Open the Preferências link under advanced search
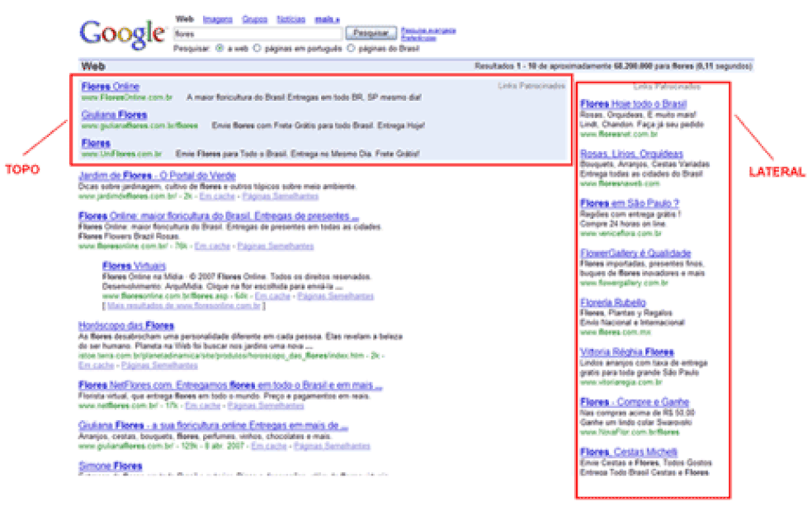Viewport: 812px width, 507px height. coord(418,38)
